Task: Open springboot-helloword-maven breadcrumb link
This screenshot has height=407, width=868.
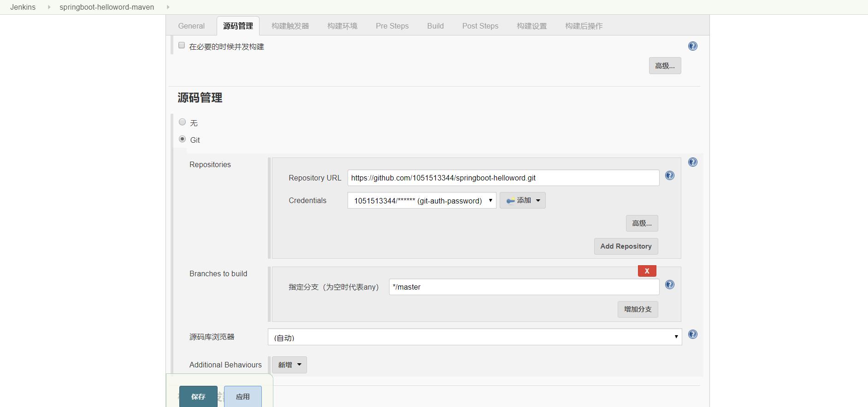Action: [x=107, y=7]
